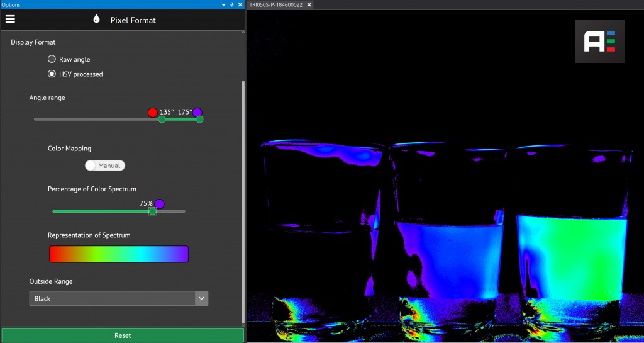Click the purple color dot next to 175°
Image resolution: width=644 pixels, height=343 pixels.
(x=197, y=113)
